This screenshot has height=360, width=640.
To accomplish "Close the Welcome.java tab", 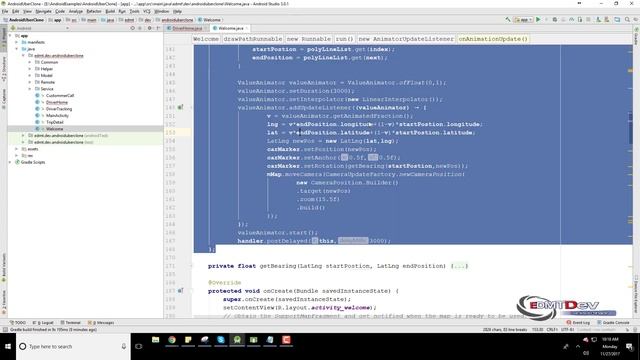I will pos(247,28).
